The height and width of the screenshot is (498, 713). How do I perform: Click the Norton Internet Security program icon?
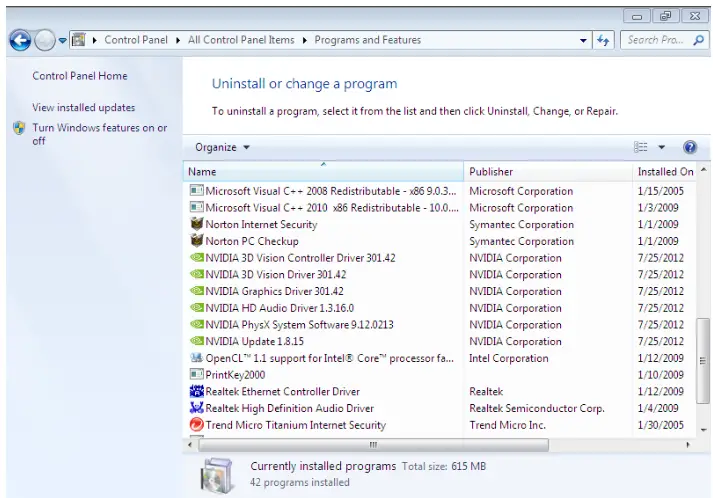pos(197,225)
